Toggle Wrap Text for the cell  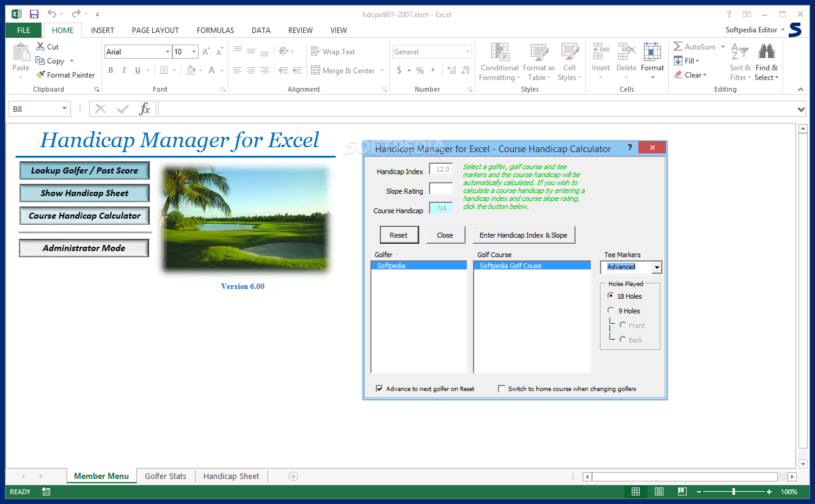pos(333,52)
